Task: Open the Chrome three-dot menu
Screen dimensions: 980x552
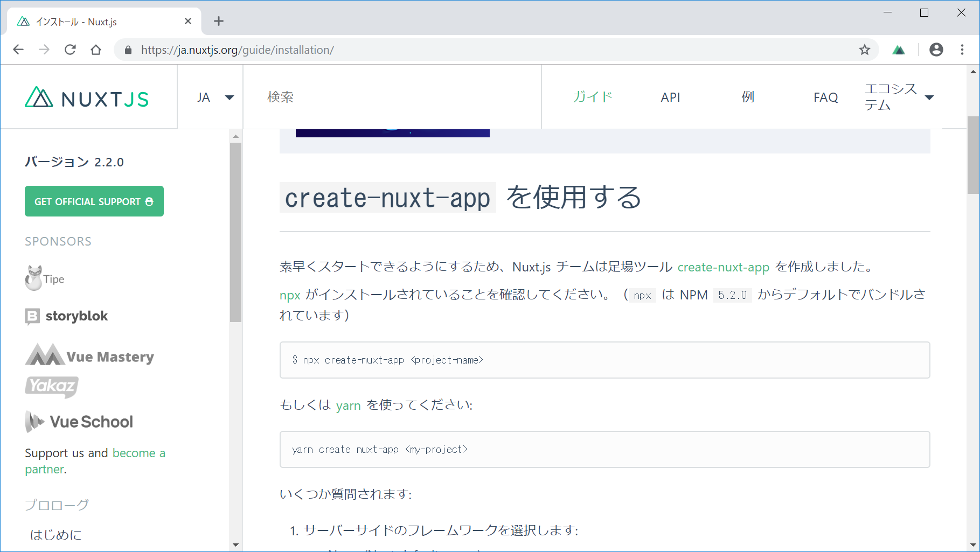Action: (x=962, y=50)
